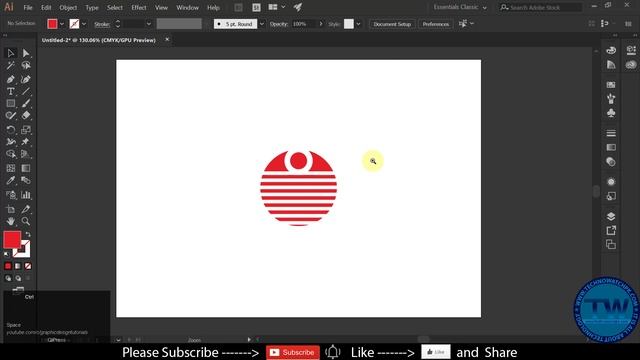Expand the stroke weight dropdown
This screenshot has width=640, height=360.
149,24
